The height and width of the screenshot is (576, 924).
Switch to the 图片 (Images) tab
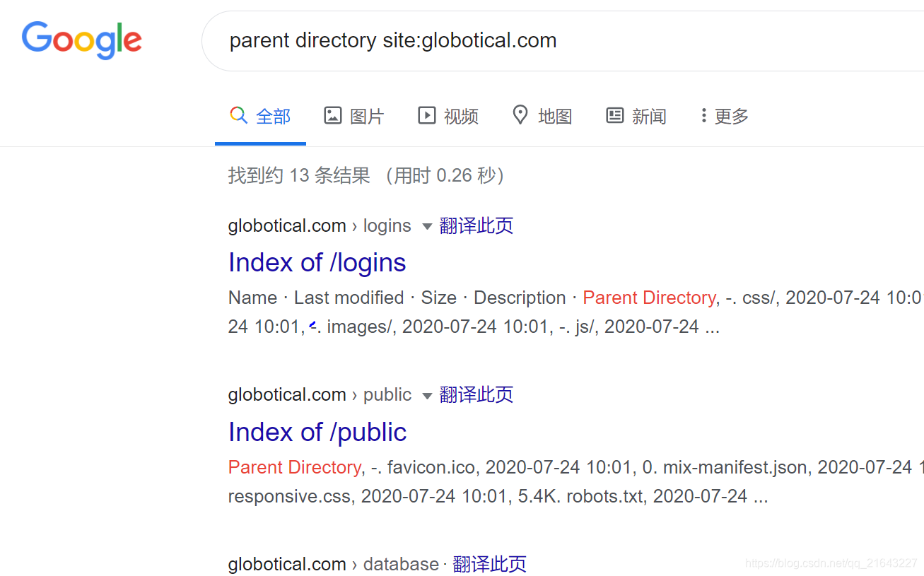point(353,117)
